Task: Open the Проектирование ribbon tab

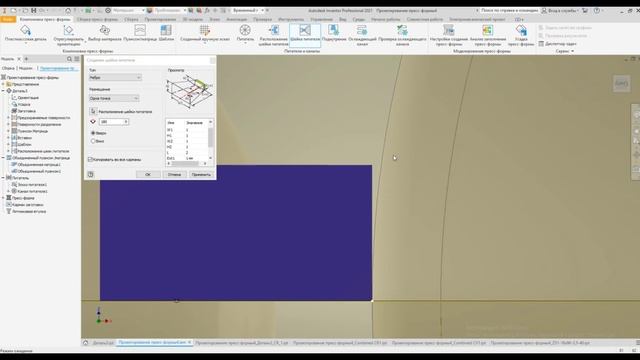Action: 160,19
